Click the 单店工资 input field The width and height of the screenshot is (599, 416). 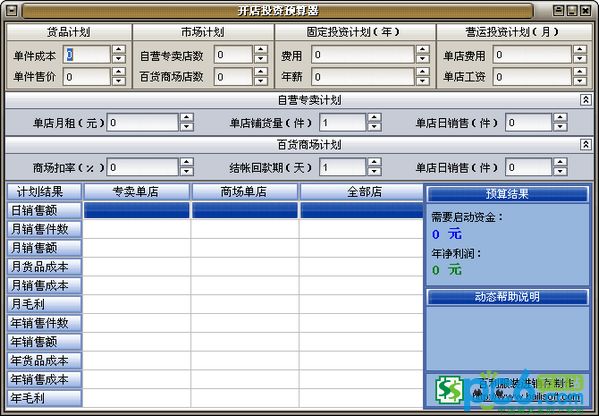(x=533, y=77)
